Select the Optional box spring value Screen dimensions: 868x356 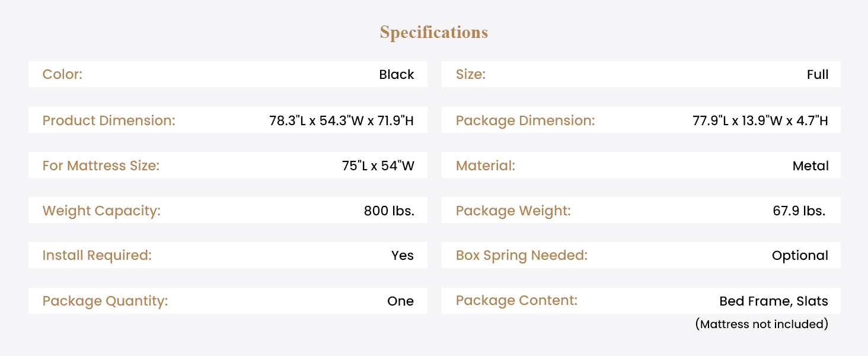800,256
